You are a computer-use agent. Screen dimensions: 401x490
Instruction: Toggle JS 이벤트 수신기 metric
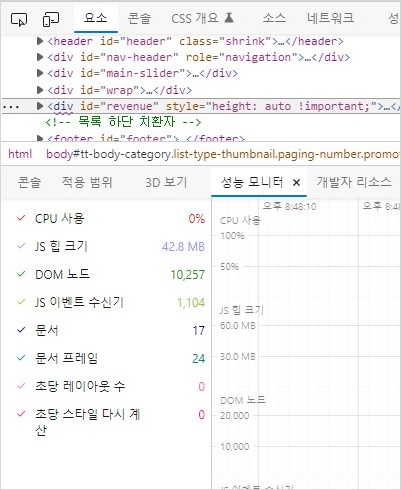tap(21, 302)
